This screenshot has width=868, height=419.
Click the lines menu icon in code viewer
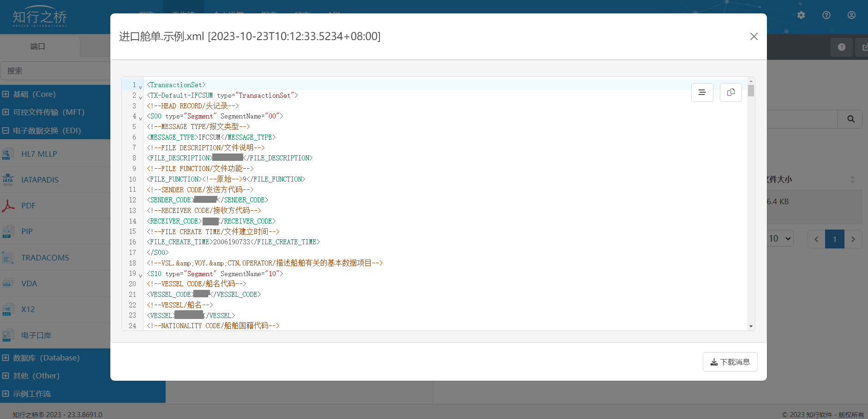tap(702, 92)
